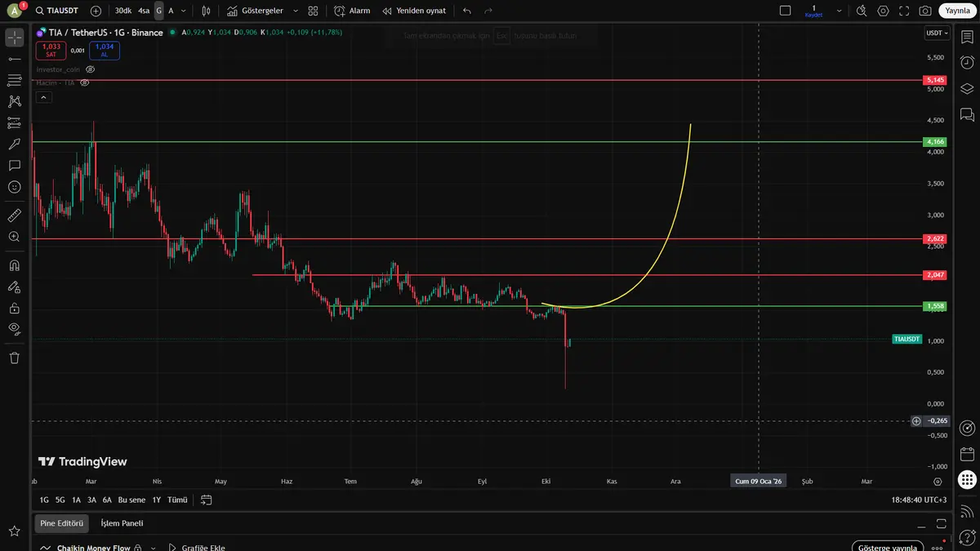Open the Göstergeler indicators dialog
The height and width of the screenshot is (551, 980).
coord(255,11)
